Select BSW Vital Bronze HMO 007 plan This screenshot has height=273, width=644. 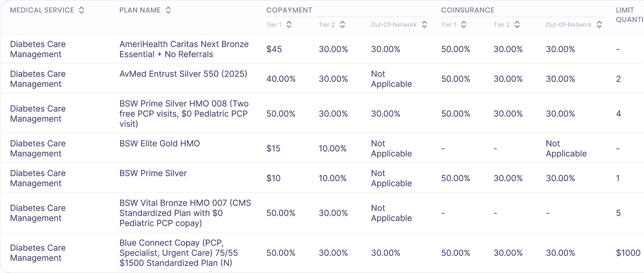(185, 213)
